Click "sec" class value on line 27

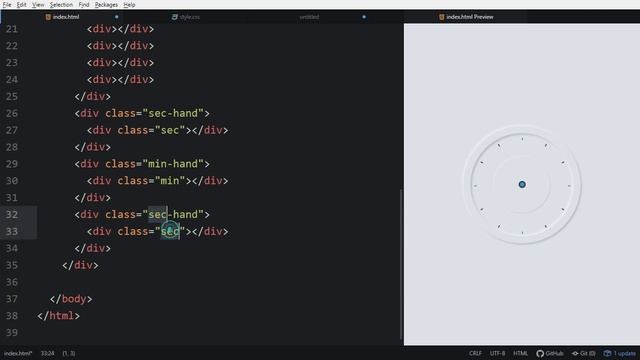tap(170, 130)
